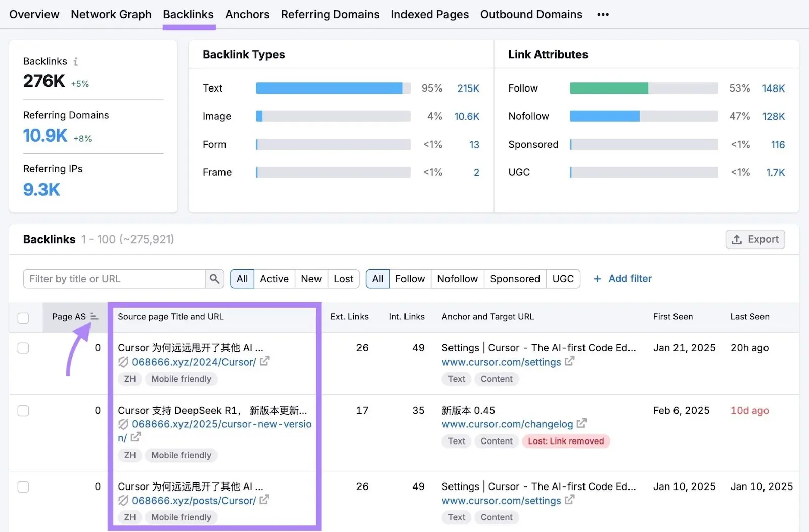Click the external link icon next to www.cursor.com/settings
The height and width of the screenshot is (532, 809).
coord(570,362)
